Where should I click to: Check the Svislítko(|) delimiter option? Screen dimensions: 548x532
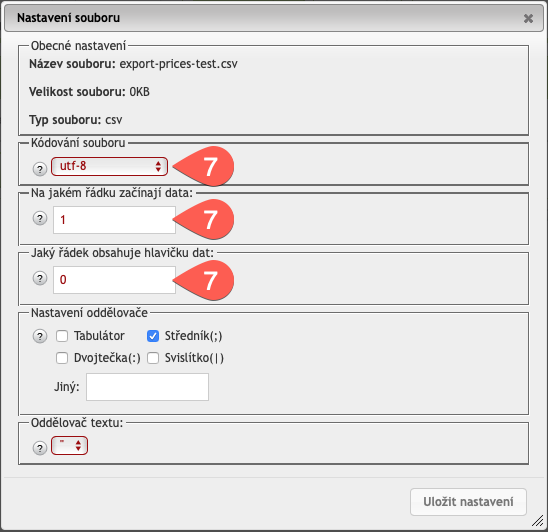[x=153, y=358]
